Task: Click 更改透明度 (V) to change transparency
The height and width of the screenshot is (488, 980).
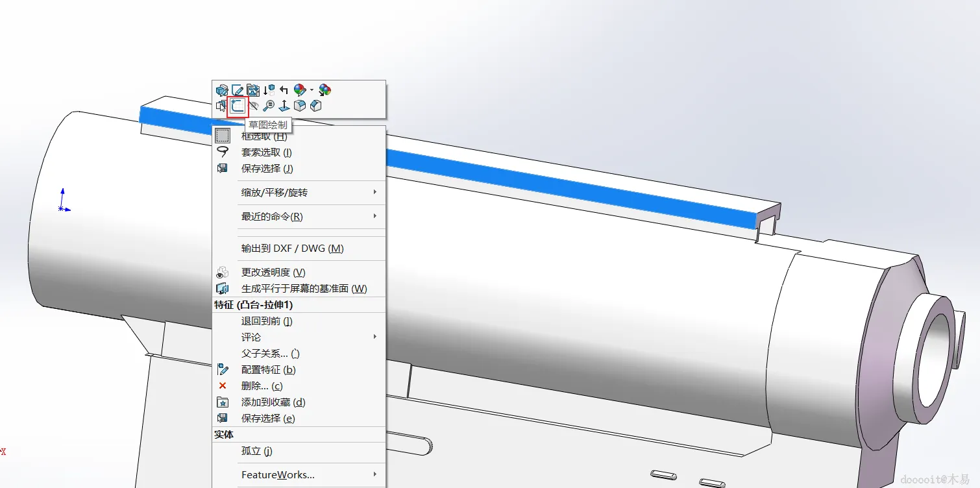Action: 299,273
